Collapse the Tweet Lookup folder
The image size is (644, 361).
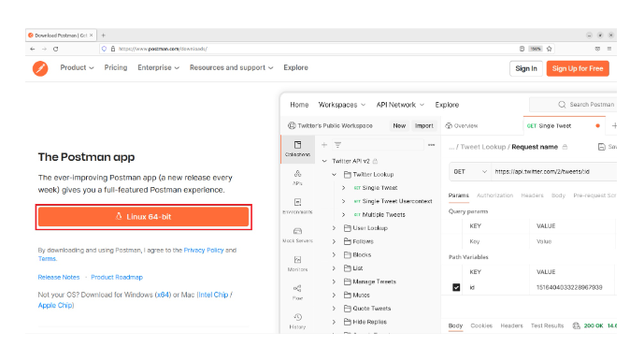coord(335,174)
